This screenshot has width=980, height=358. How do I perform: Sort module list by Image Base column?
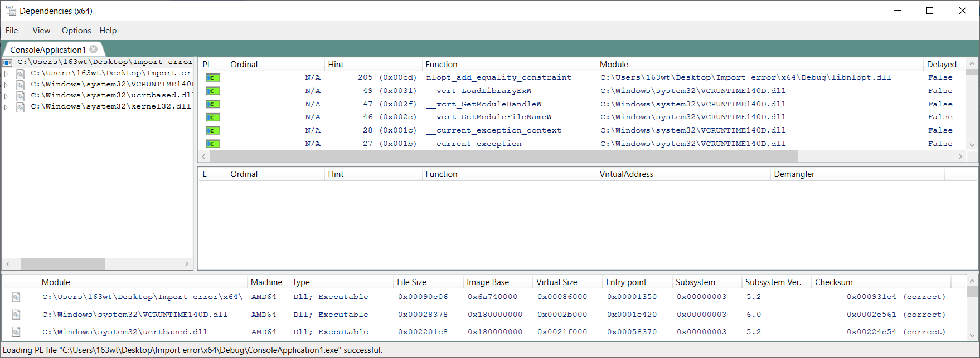coord(498,282)
